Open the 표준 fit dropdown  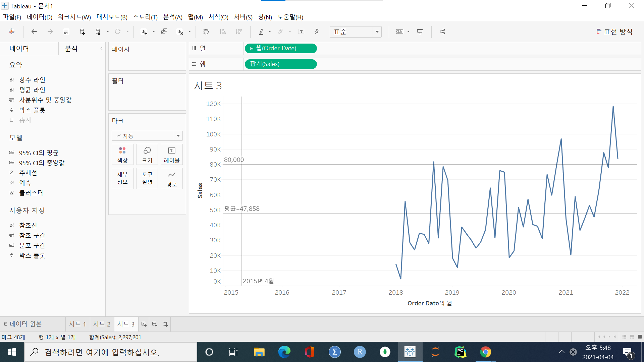[x=377, y=32]
